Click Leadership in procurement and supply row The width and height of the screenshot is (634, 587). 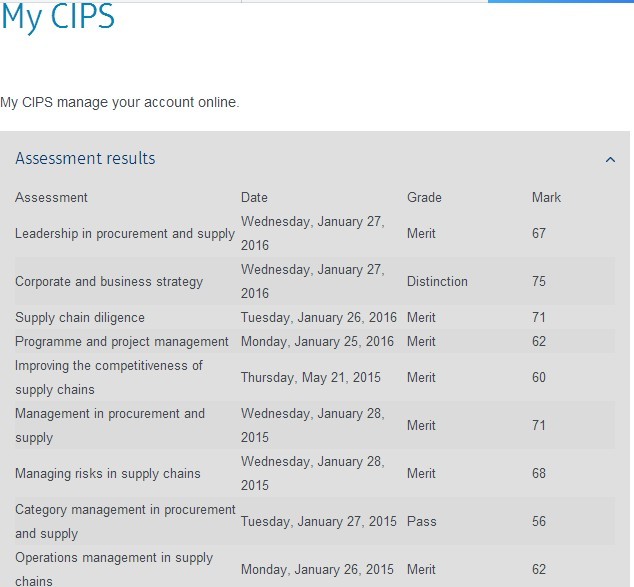coord(315,233)
